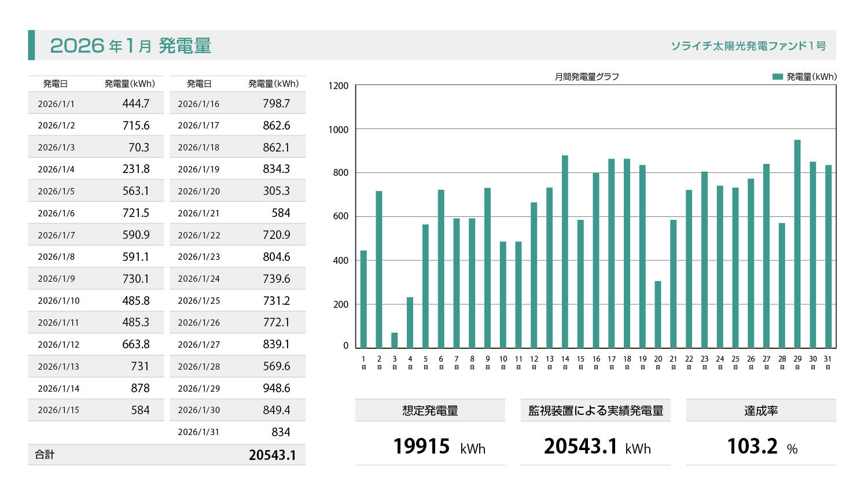The width and height of the screenshot is (868, 501).
Task: Click the 878 value for 2026/1/14
Action: (140, 388)
